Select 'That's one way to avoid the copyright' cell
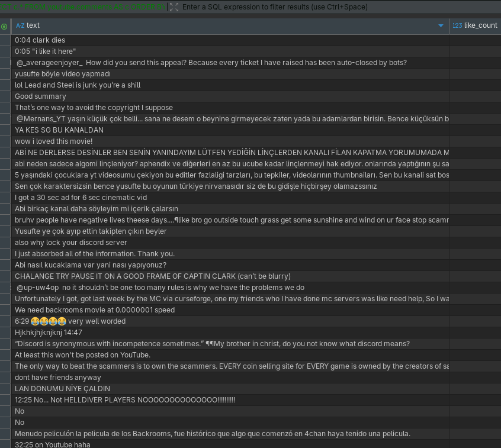The image size is (501, 448). pyautogui.click(x=230, y=108)
